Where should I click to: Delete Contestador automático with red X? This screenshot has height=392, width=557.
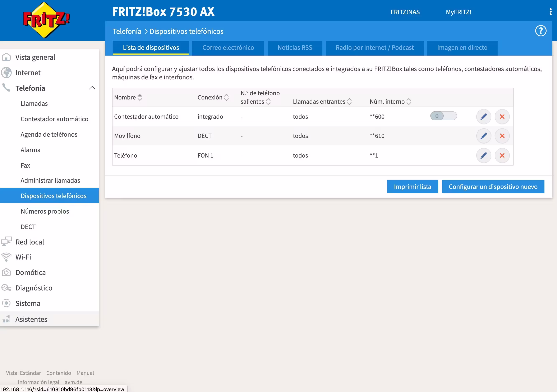[502, 117]
